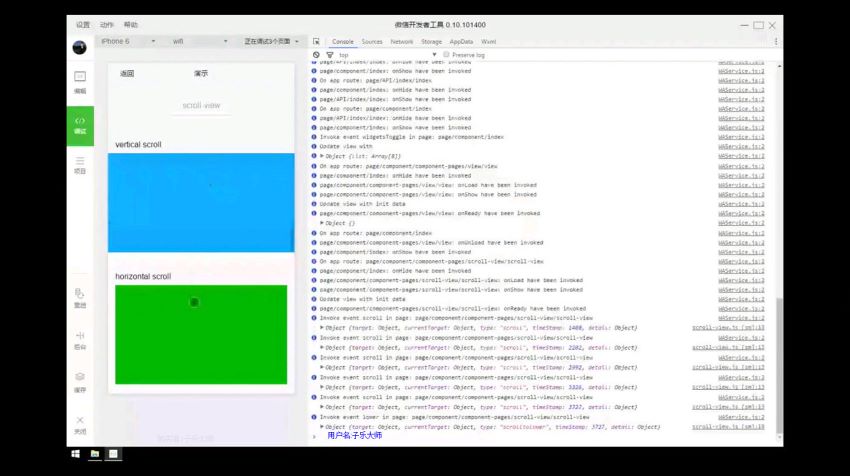
Task: Clear the console with the circle-slash icon
Action: pyautogui.click(x=316, y=55)
